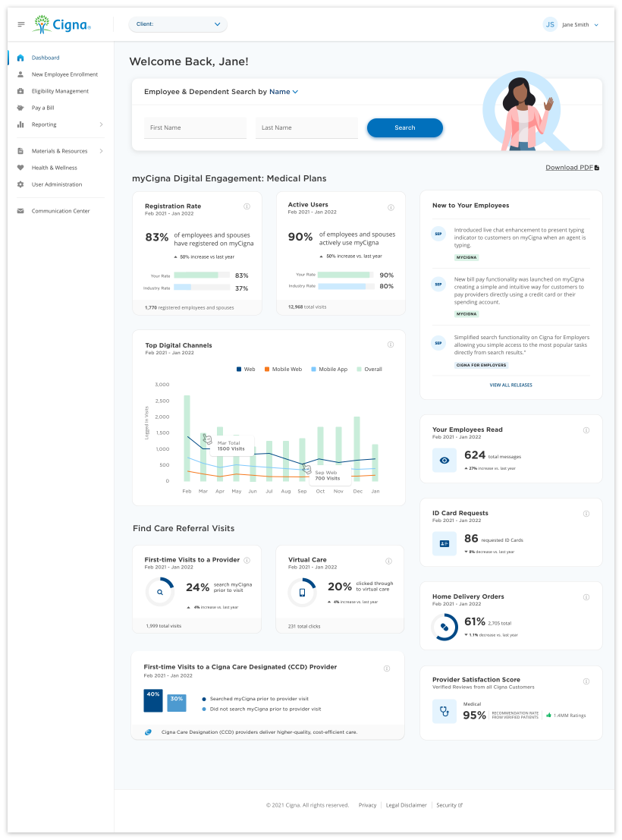Click the ID card icon in ID Card Requests
This screenshot has height=840, width=622.
[x=445, y=544]
